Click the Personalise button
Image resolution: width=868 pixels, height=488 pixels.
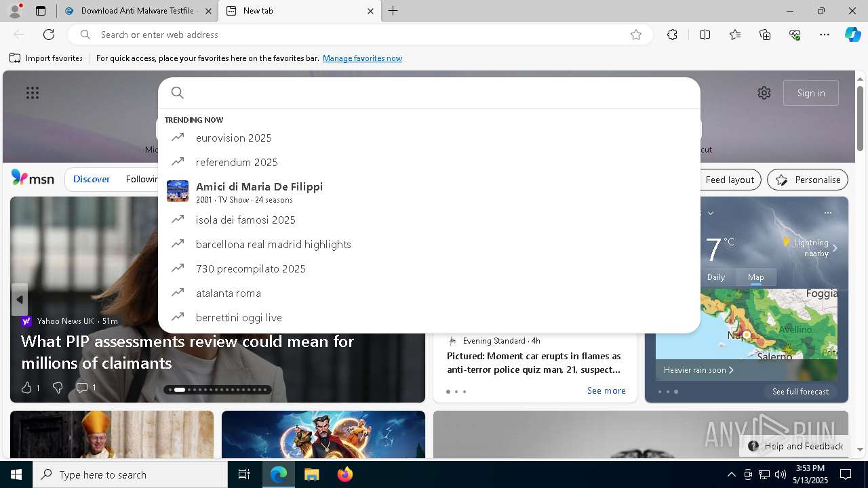808,180
